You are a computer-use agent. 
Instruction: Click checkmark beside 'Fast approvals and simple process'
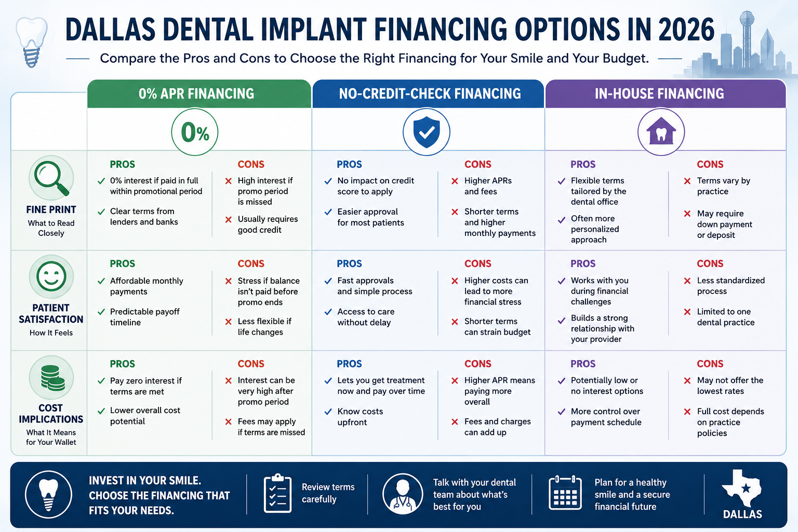coord(328,281)
